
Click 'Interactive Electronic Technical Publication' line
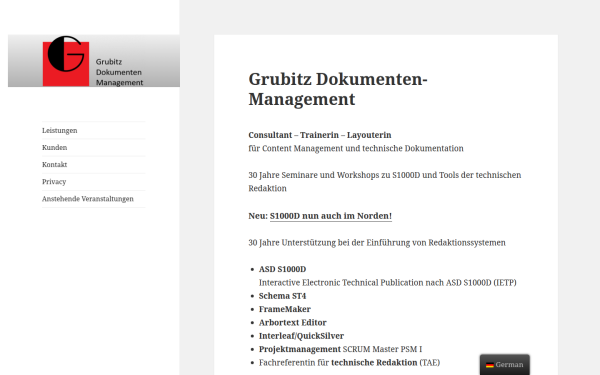point(388,283)
